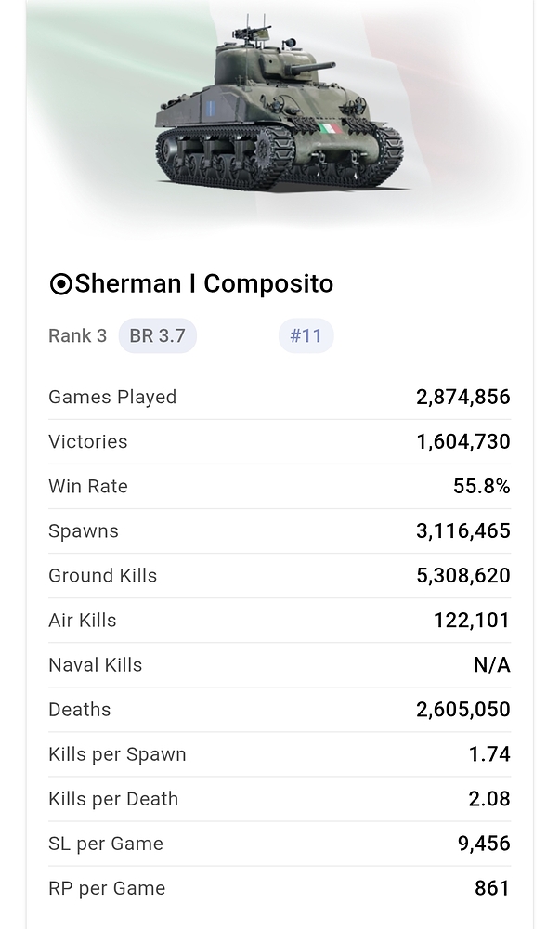
Task: Click the Victories value 1,604,730
Action: (462, 442)
